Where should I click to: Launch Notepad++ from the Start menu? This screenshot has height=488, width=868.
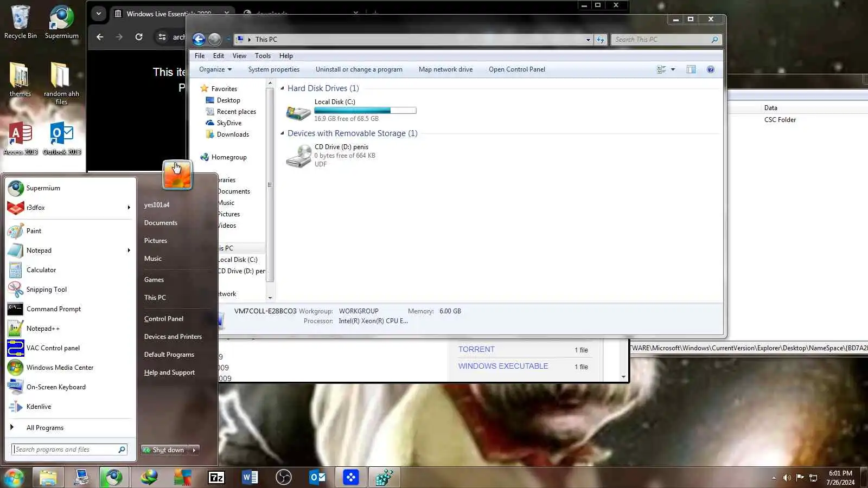point(71,329)
